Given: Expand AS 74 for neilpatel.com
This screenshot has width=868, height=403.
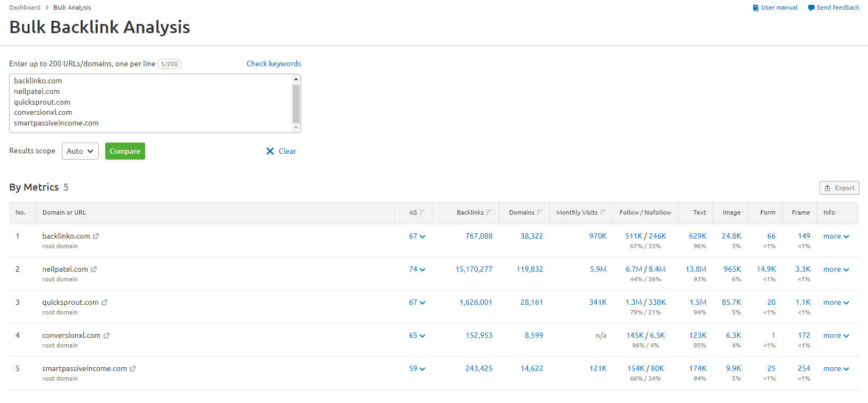Looking at the screenshot, I should pyautogui.click(x=417, y=269).
